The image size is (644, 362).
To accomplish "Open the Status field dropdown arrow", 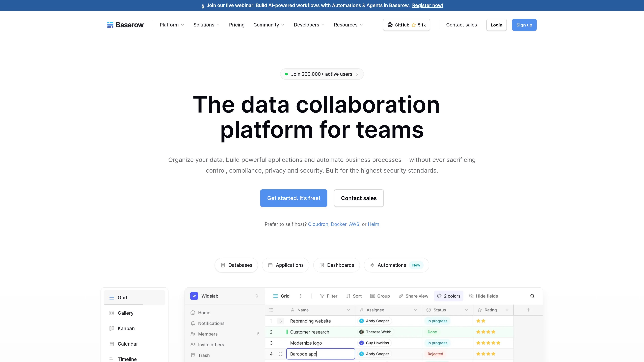I will 467,310.
